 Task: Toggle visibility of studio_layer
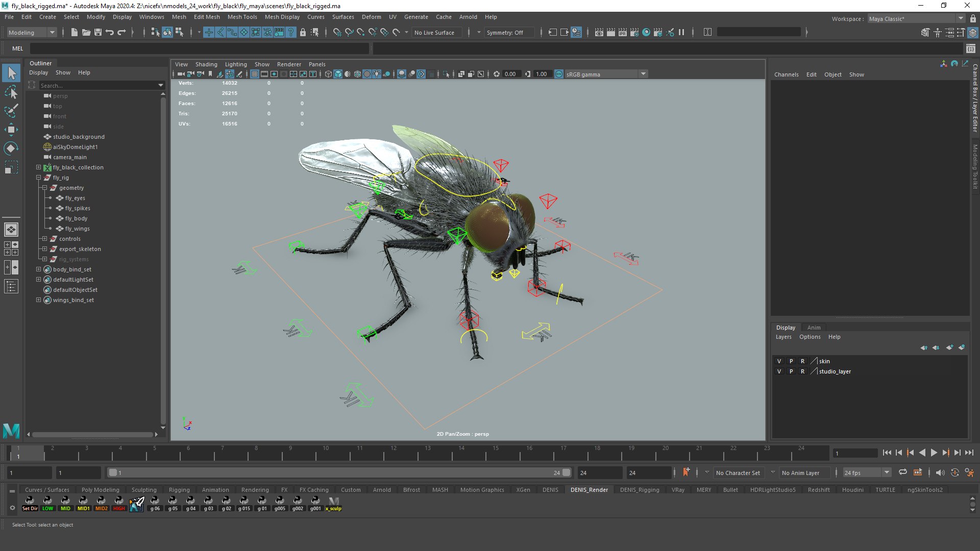coord(779,371)
